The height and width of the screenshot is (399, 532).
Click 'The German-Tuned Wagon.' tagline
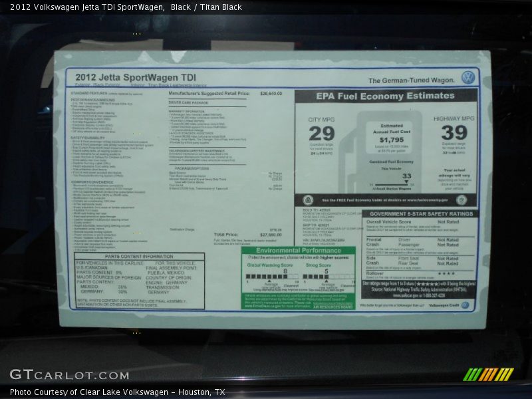coord(412,80)
